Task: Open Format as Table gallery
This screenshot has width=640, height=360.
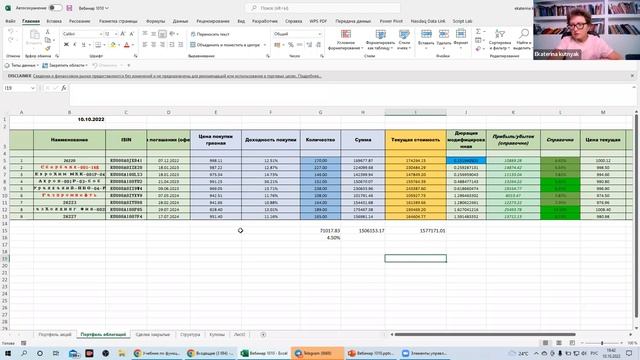Action: [x=380, y=40]
